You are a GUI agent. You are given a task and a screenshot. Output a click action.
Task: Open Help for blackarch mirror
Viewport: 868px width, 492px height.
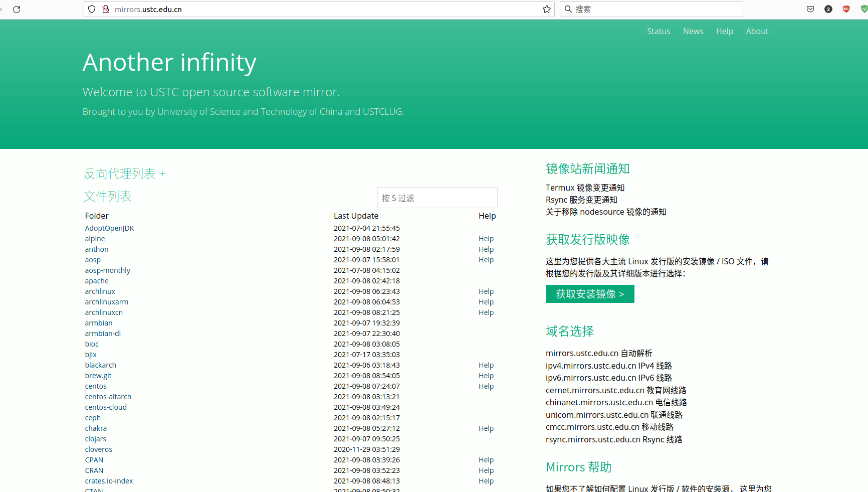coord(486,365)
